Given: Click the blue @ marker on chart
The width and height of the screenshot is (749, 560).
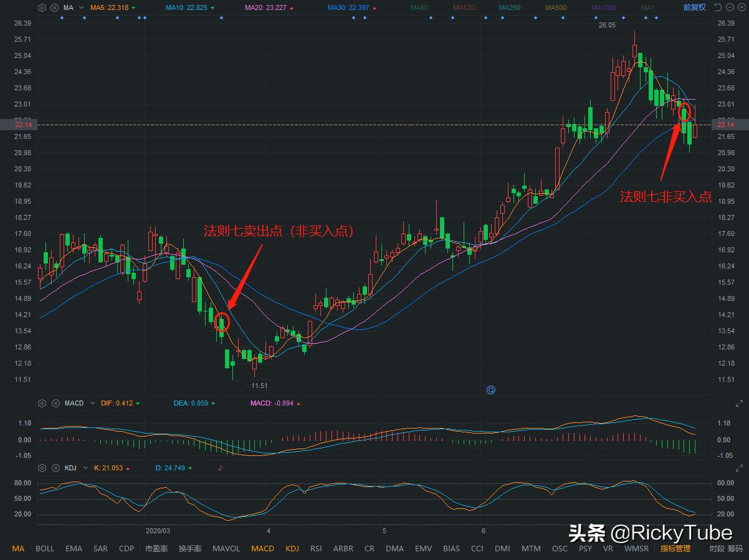Looking at the screenshot, I should 491,390.
